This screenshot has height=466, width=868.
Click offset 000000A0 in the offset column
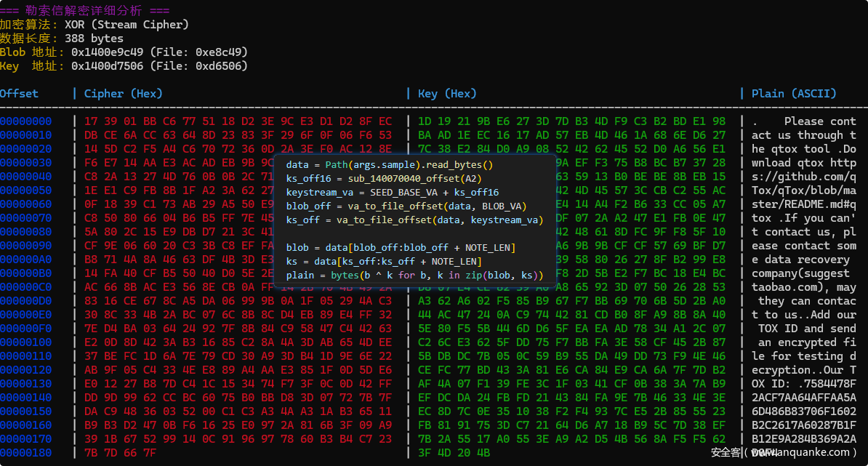click(x=26, y=260)
